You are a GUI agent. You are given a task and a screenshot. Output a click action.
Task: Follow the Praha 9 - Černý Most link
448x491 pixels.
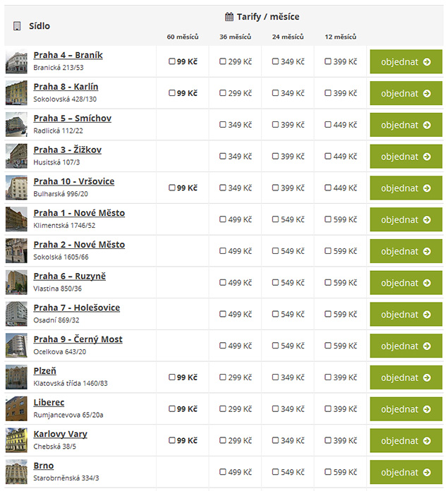tap(78, 339)
